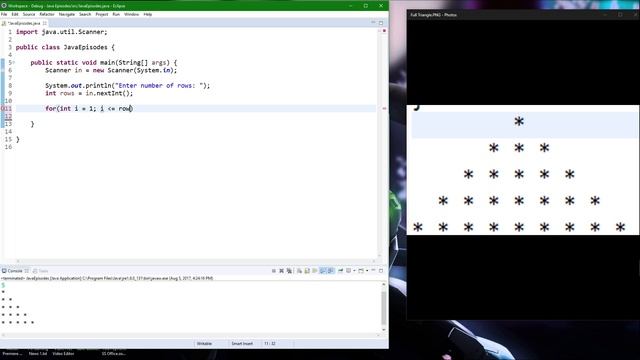Click the import java.util.Scanner line of code
Screen dimensions: 640x360
62,32
